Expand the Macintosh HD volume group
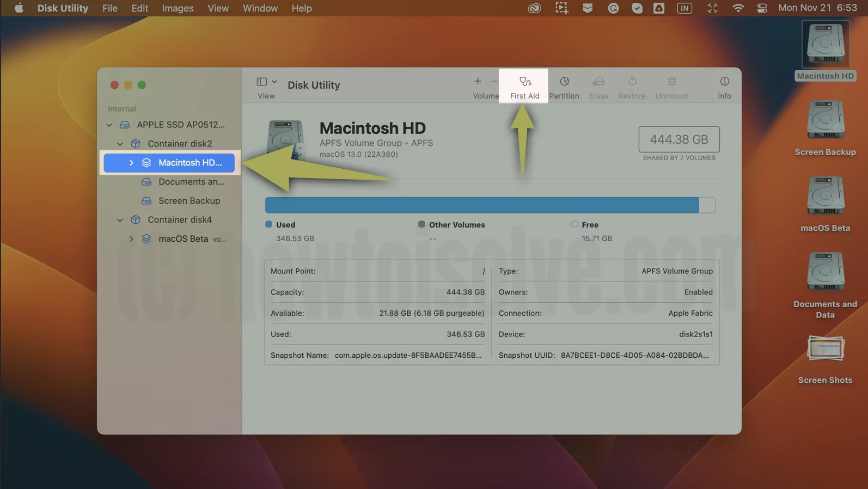Screen dimensions: 868x489 pos(131,163)
